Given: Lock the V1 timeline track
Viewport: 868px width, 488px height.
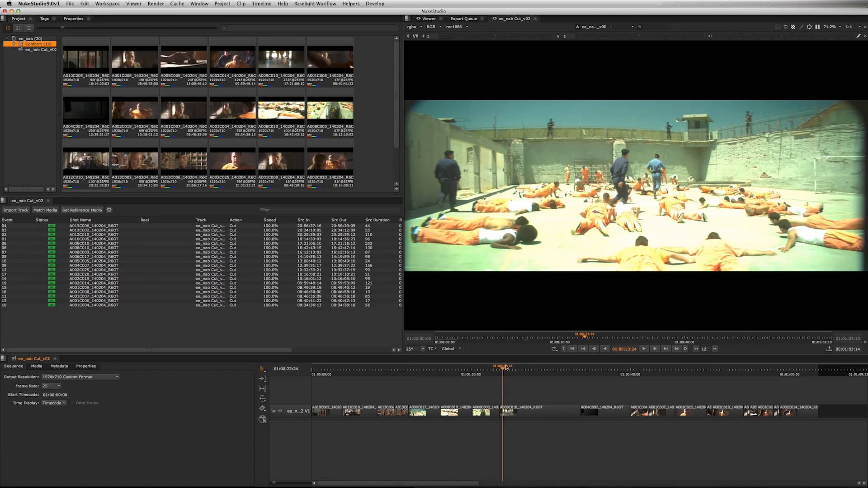Looking at the screenshot, I should (274, 411).
